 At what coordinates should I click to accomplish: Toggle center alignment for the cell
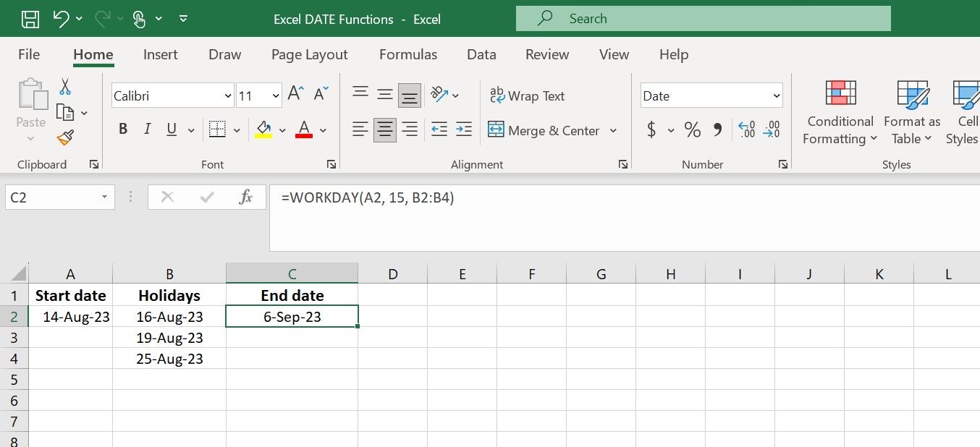click(384, 129)
